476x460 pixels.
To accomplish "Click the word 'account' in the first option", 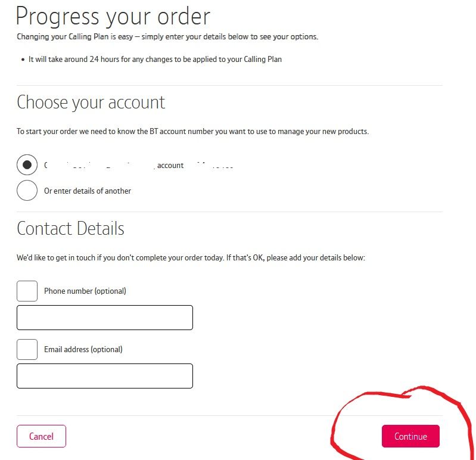I will pyautogui.click(x=170, y=166).
